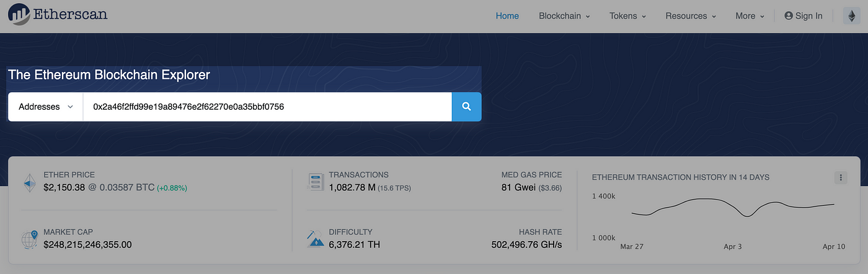Click the Apr 3 chart axis label
868x274 pixels.
[733, 247]
